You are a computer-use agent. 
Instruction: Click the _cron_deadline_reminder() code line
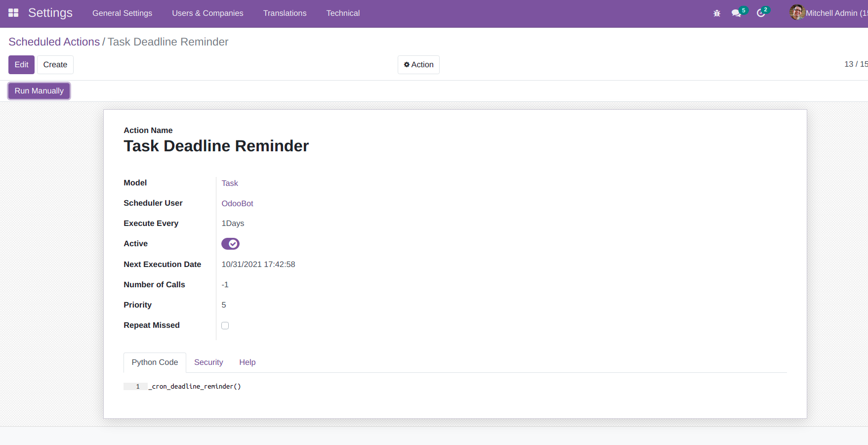[x=195, y=387]
